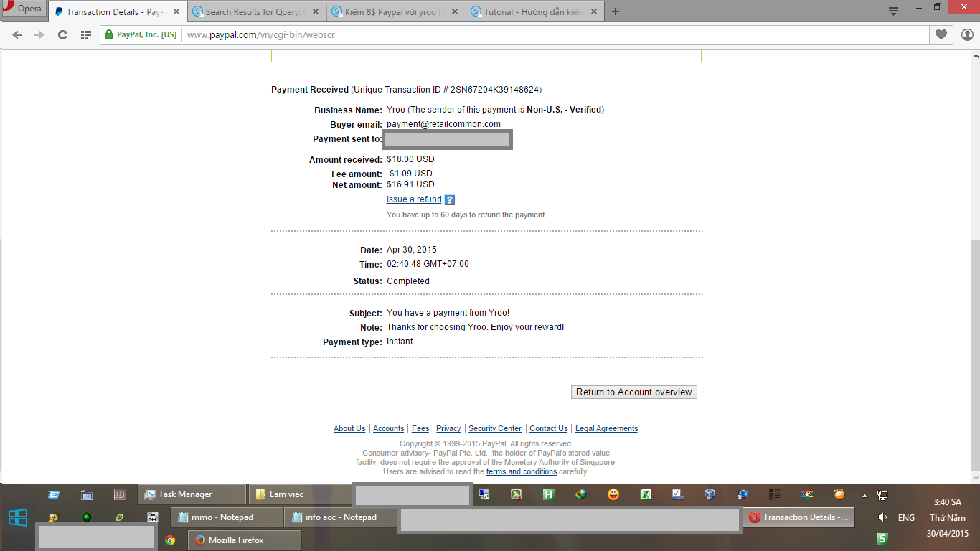Screen dimensions: 980x551
Task: Open the Opera account profile icon
Action: (966, 34)
